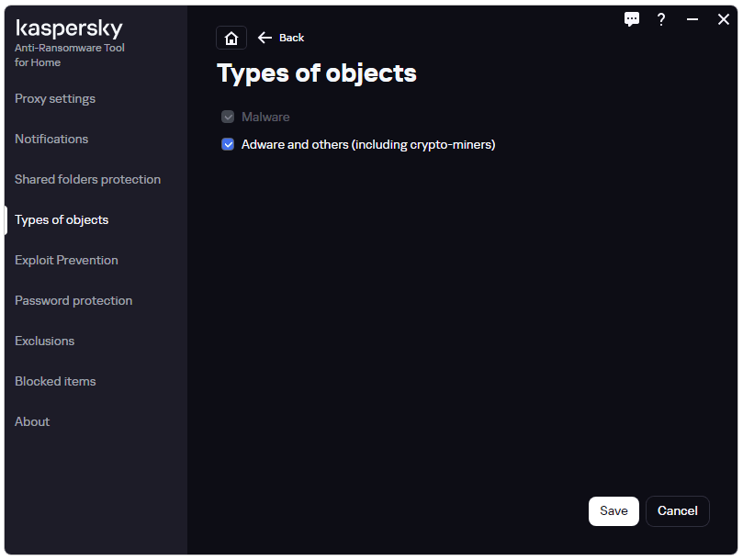Click the Save button
The height and width of the screenshot is (560, 743).
[x=614, y=511]
